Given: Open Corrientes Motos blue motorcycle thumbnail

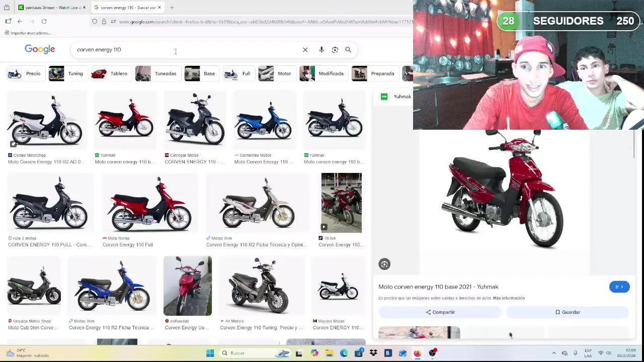Looking at the screenshot, I should [x=264, y=121].
